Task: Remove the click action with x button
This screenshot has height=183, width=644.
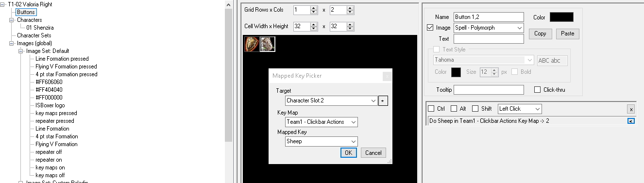Action: tap(631, 109)
